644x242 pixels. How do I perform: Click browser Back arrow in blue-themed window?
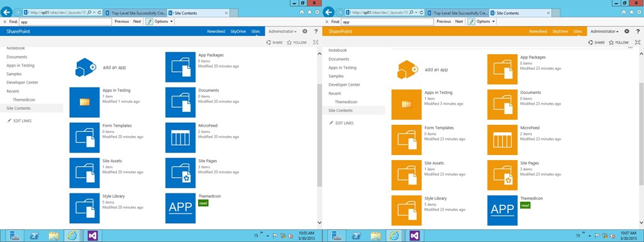[x=7, y=13]
